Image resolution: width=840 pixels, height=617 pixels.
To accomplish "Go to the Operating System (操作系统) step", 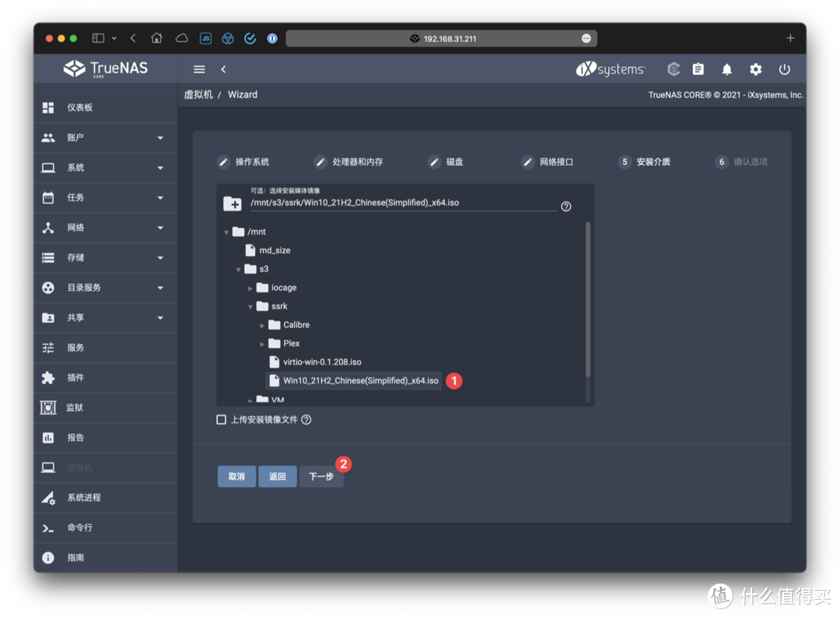I will click(x=243, y=162).
